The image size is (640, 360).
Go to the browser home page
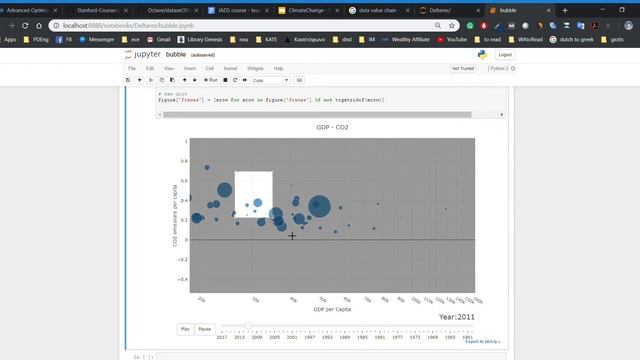[39, 26]
